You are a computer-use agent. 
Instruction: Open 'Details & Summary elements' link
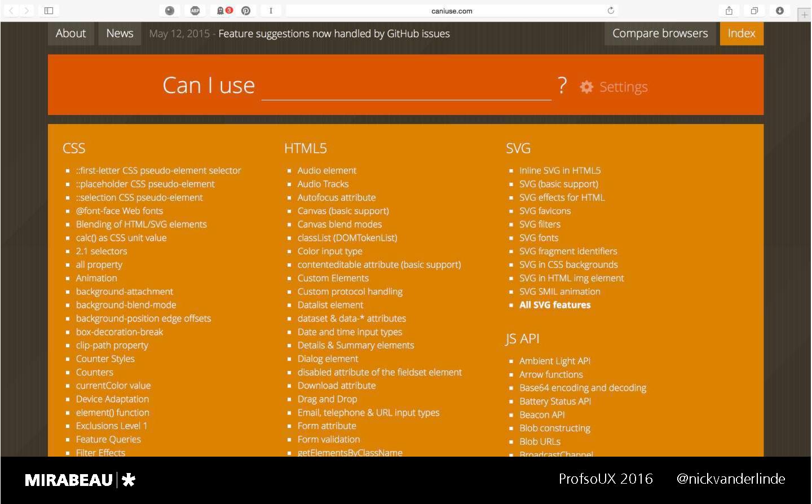click(356, 345)
